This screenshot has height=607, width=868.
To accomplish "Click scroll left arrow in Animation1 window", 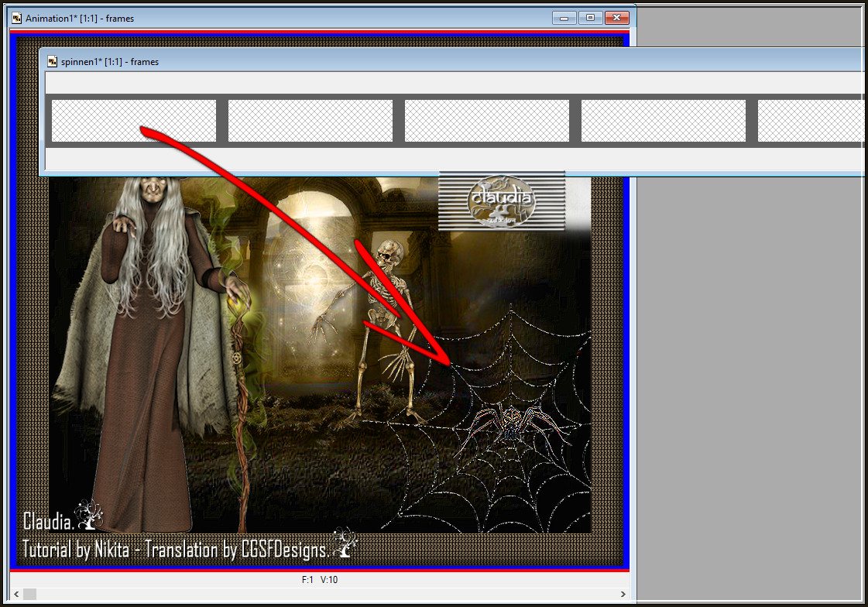I will (x=16, y=594).
